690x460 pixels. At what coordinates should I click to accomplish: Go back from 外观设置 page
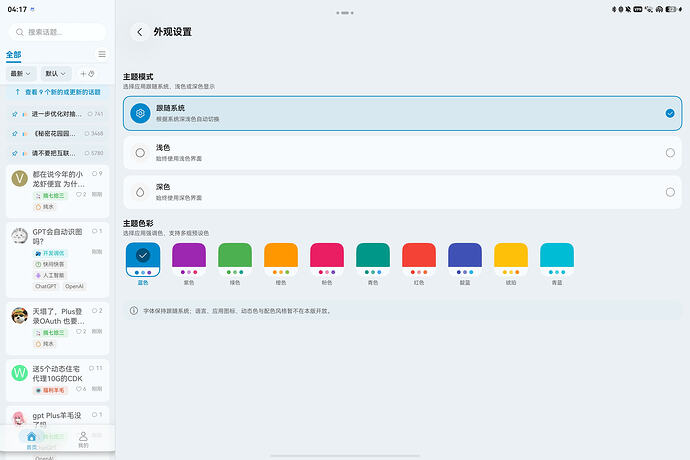(139, 32)
